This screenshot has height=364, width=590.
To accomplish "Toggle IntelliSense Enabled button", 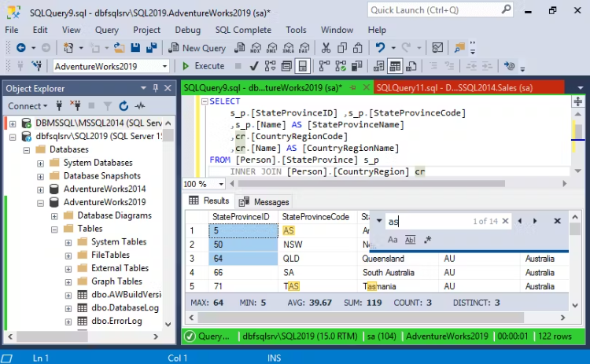I will [x=303, y=67].
